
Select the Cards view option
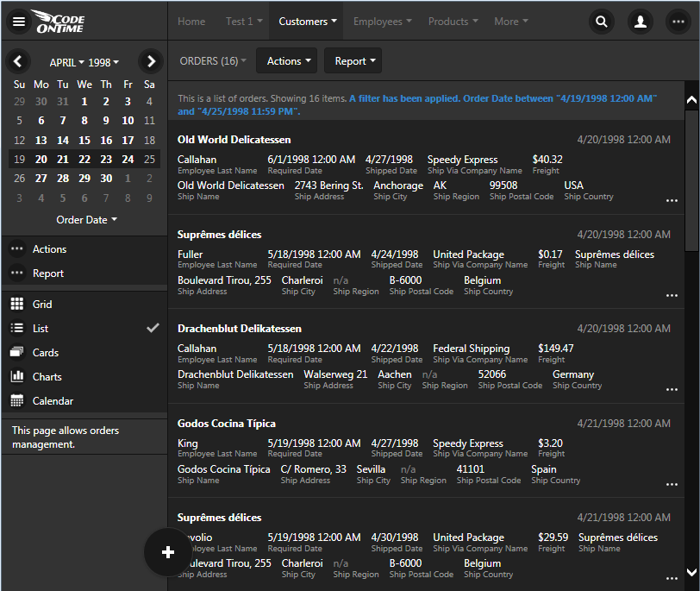pos(45,353)
